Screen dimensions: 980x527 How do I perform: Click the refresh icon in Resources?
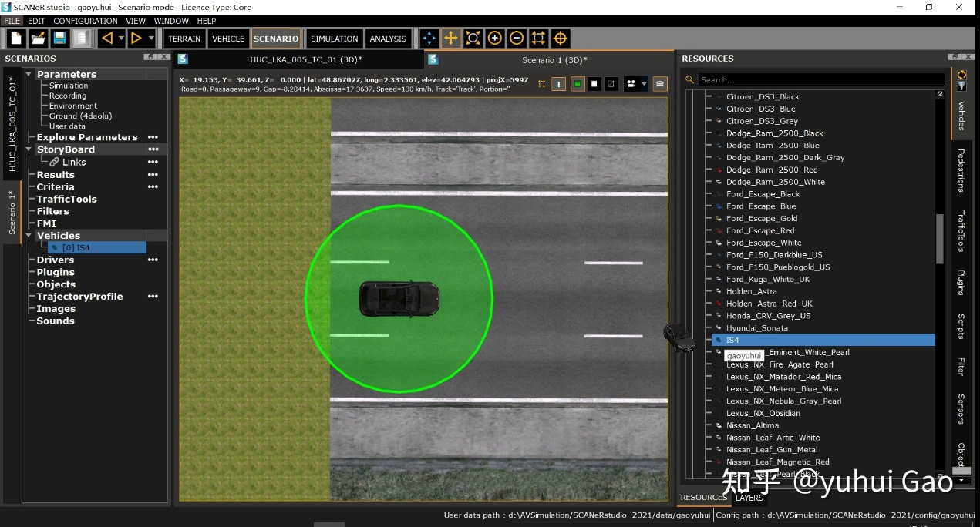click(x=961, y=75)
